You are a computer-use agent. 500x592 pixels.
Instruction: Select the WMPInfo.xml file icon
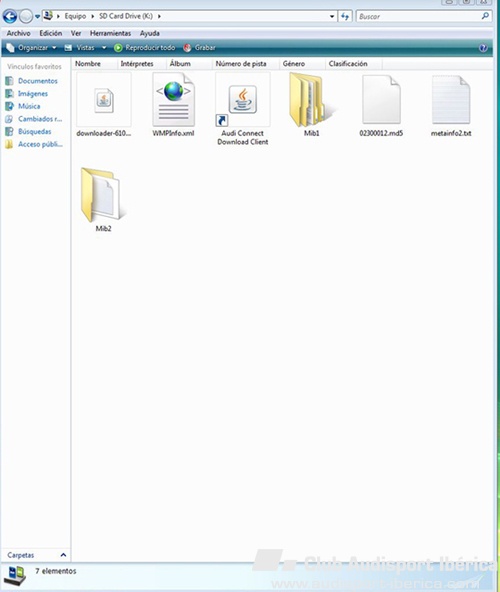click(174, 100)
